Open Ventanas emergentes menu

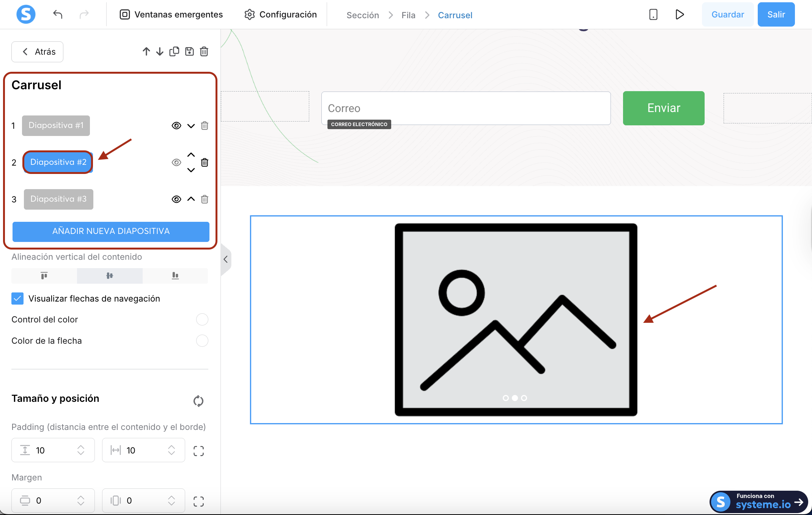(x=171, y=14)
